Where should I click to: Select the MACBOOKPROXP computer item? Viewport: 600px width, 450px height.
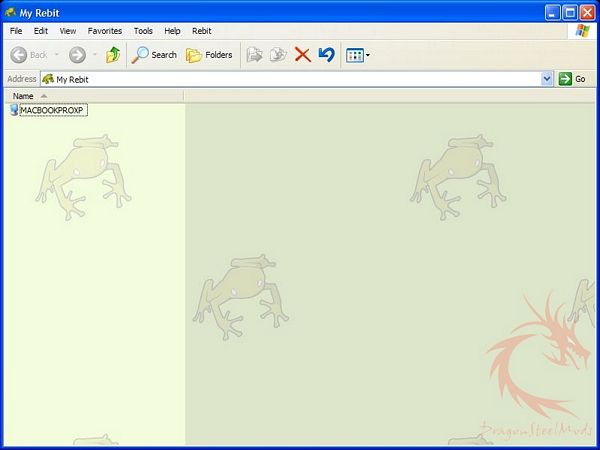(x=52, y=110)
